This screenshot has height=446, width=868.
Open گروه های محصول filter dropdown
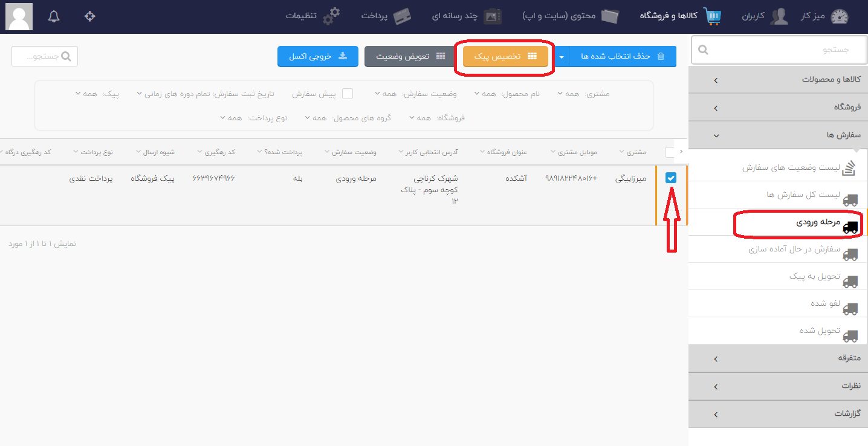348,118
